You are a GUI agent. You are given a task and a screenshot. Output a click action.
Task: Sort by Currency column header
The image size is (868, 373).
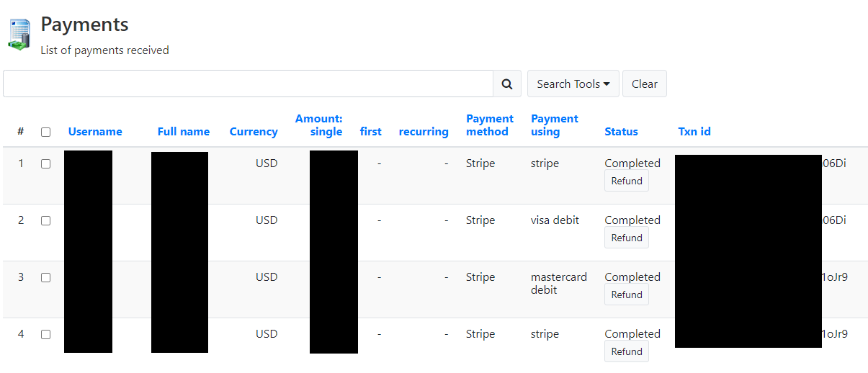(254, 132)
